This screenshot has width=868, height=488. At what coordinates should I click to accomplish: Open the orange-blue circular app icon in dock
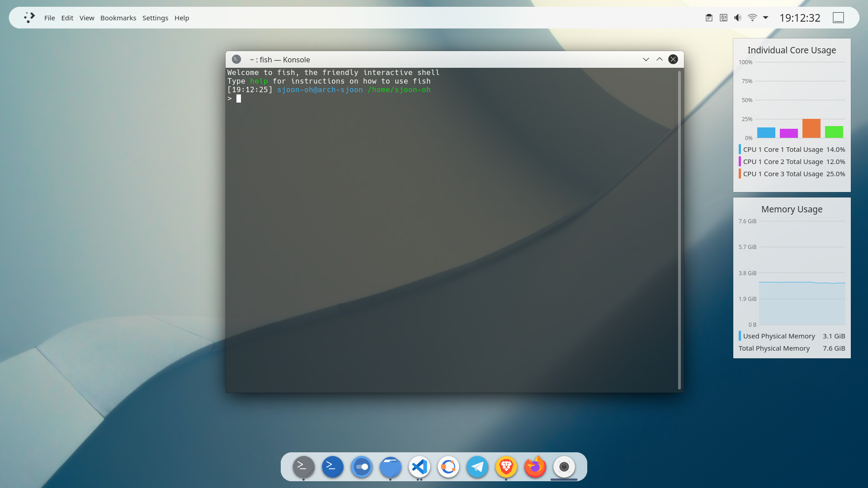coord(448,467)
